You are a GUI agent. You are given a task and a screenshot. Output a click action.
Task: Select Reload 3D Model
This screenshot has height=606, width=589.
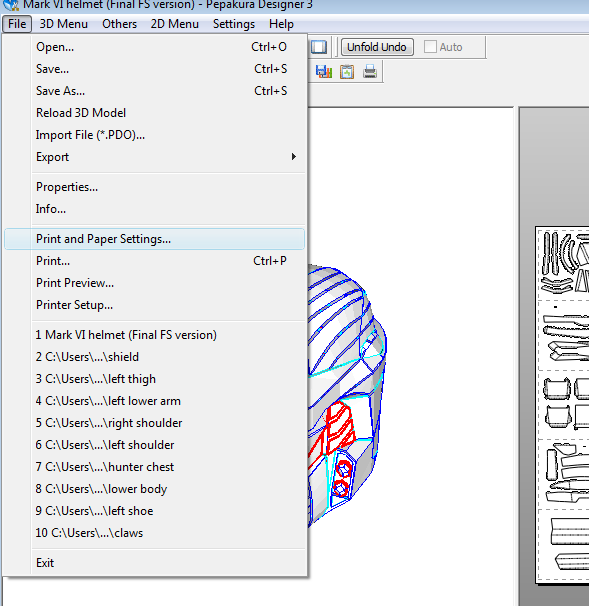pos(155,113)
